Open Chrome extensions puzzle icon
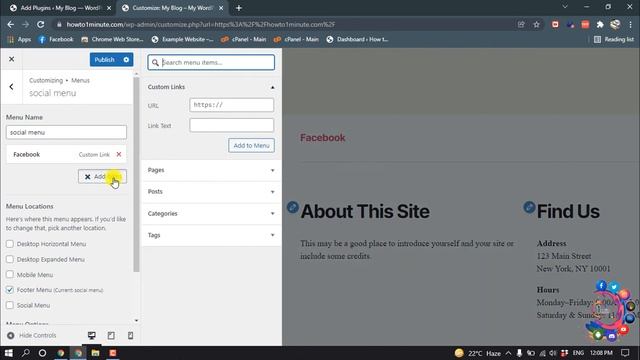Screen dimensions: 640x360 (600, 24)
